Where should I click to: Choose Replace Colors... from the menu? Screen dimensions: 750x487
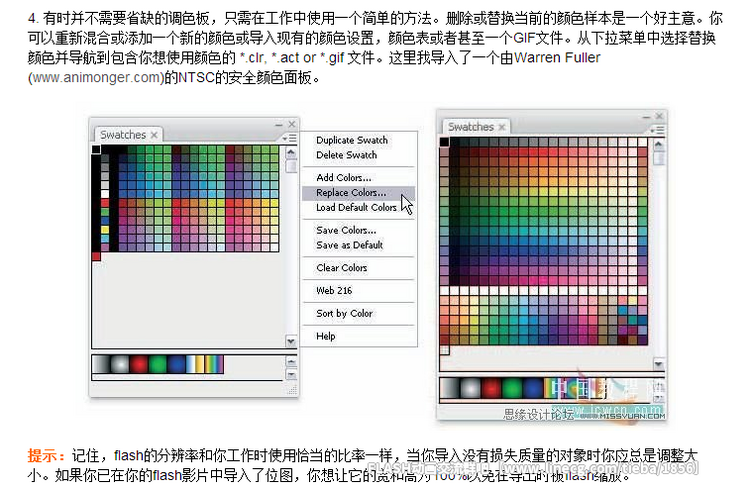pyautogui.click(x=350, y=193)
